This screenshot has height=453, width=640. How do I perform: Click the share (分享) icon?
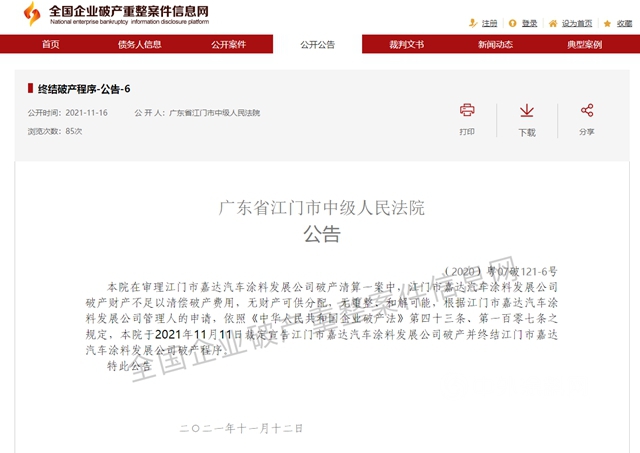[x=587, y=110]
